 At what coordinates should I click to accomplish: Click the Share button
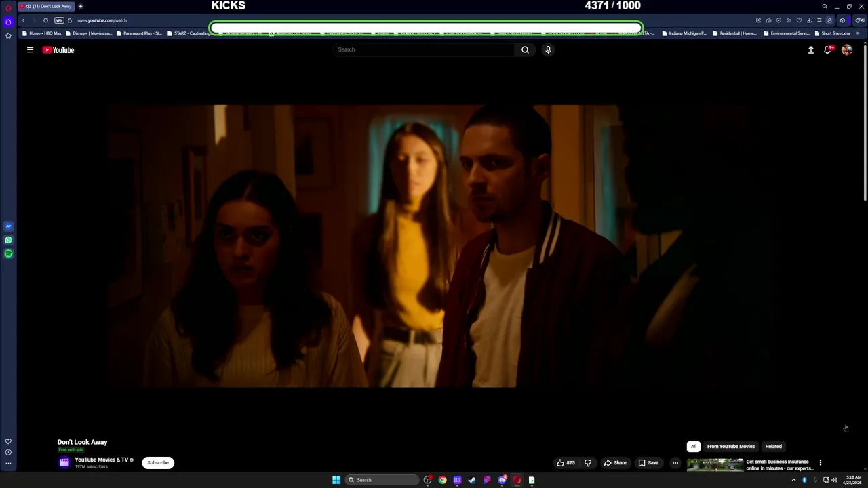[x=615, y=463]
